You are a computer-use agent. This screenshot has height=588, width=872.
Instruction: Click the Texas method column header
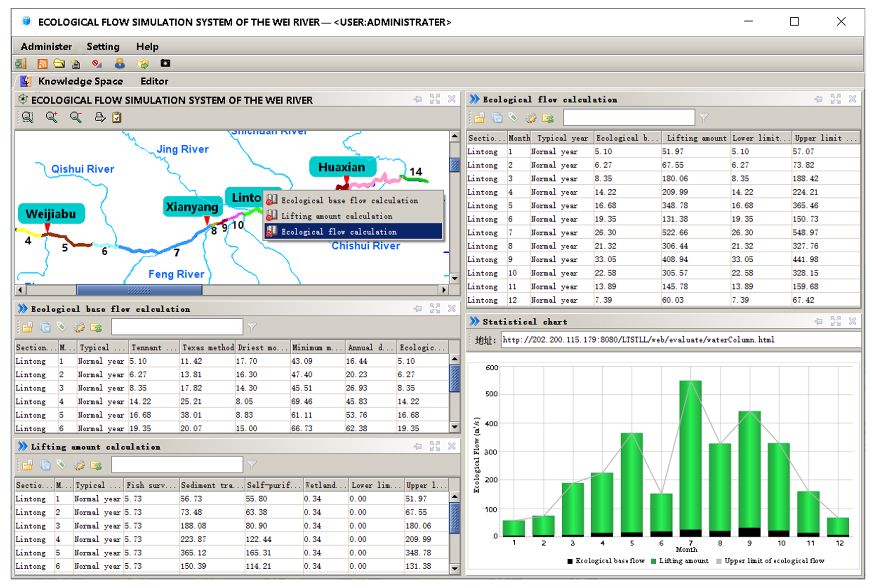pos(208,347)
